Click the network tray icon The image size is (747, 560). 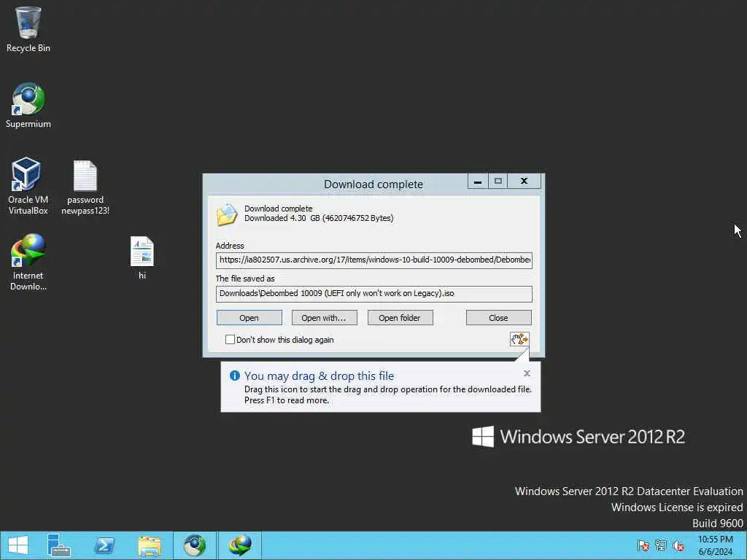click(661, 545)
